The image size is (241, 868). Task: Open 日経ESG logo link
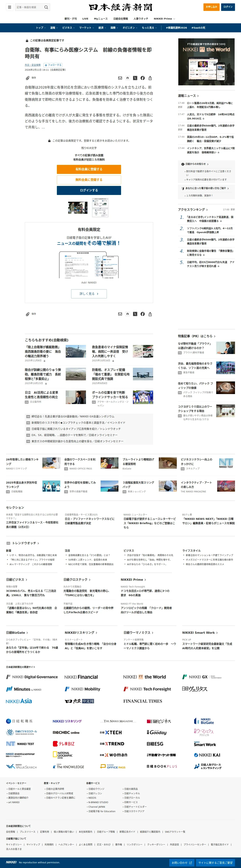click(155, 744)
